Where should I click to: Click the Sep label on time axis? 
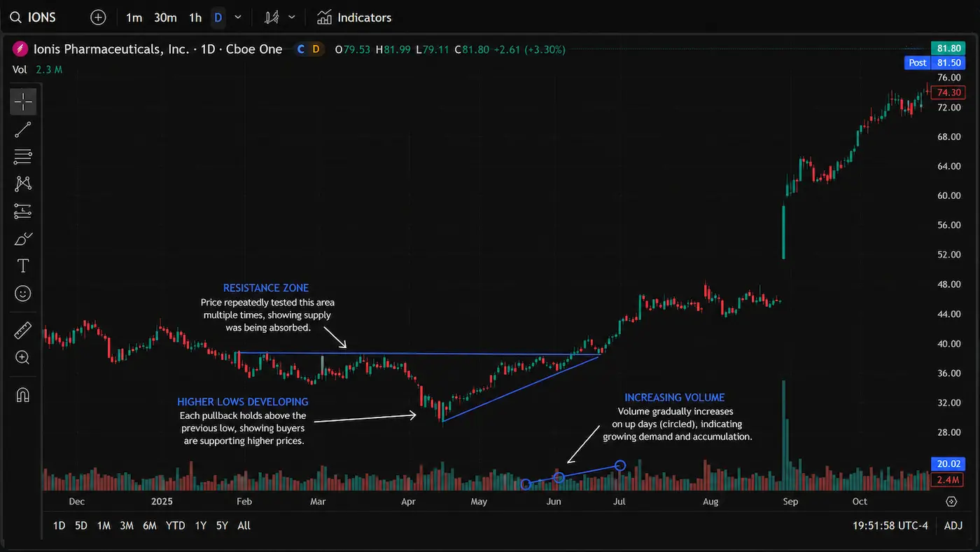tap(790, 502)
